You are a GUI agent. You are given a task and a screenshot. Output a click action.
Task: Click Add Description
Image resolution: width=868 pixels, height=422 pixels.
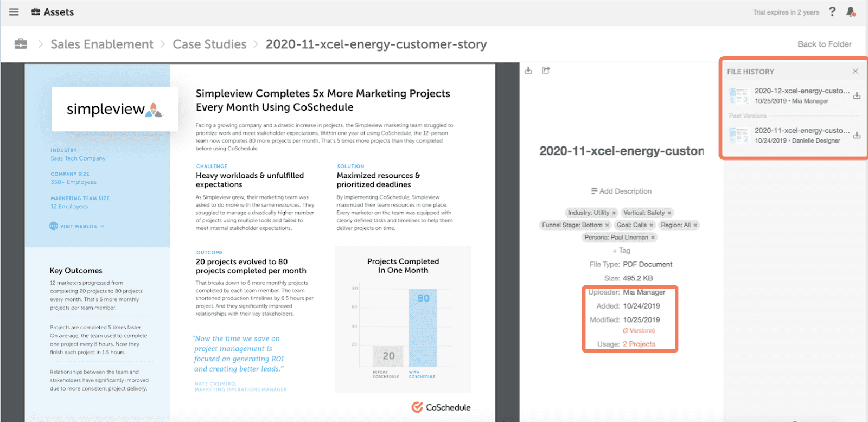pos(621,191)
